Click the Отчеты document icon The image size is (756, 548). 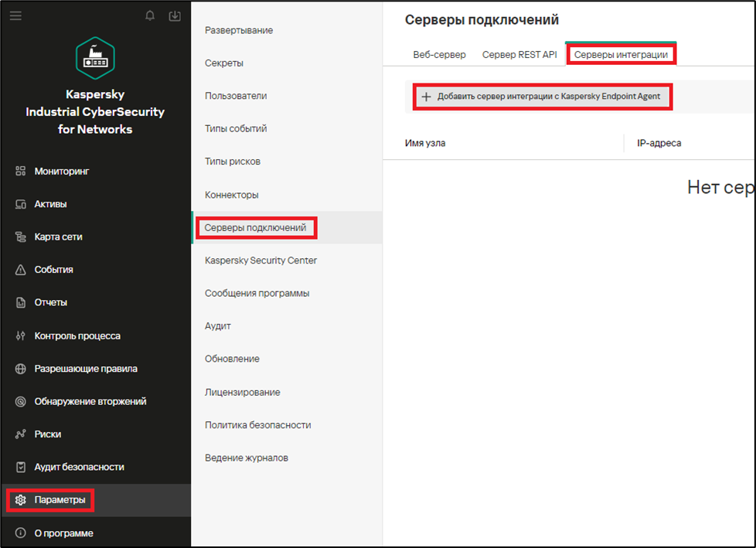[x=20, y=302]
